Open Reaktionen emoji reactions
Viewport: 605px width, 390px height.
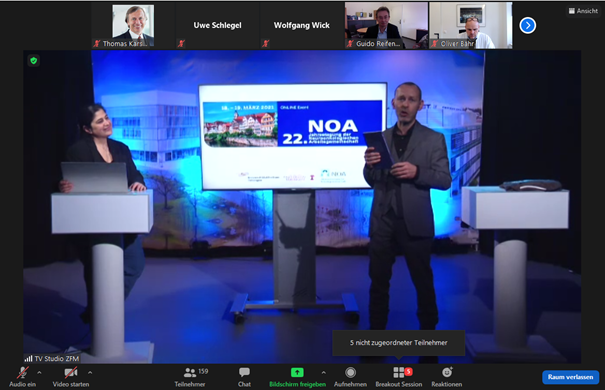[447, 372]
